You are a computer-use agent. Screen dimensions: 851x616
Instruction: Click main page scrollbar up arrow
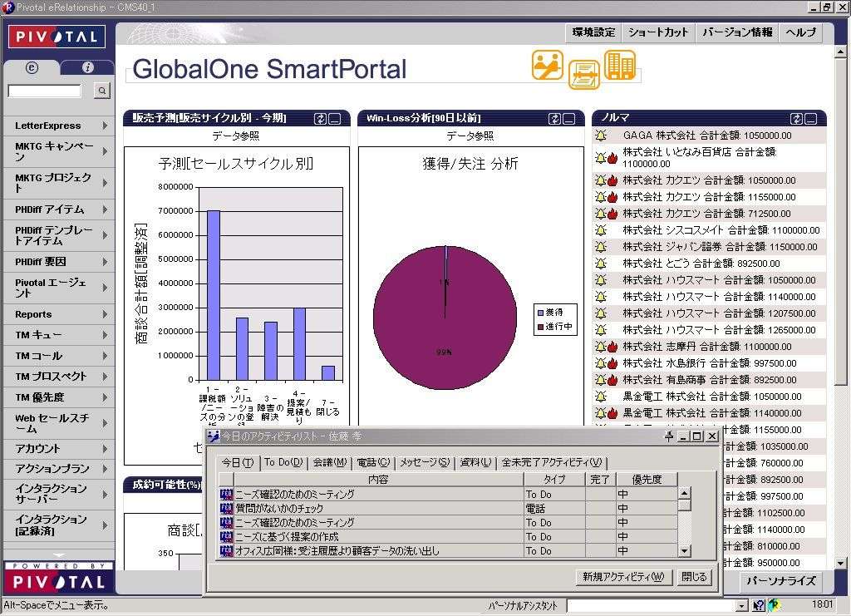pyautogui.click(x=841, y=52)
